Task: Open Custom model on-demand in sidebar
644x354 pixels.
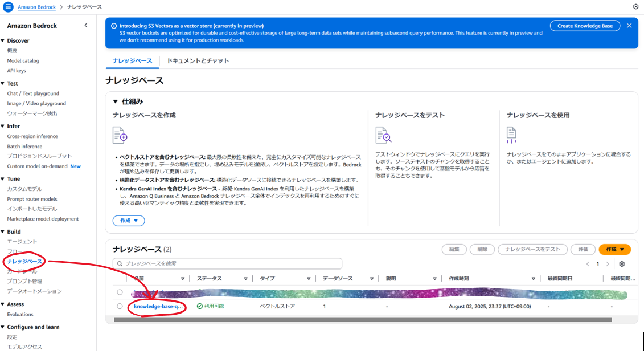Action: pyautogui.click(x=37, y=166)
